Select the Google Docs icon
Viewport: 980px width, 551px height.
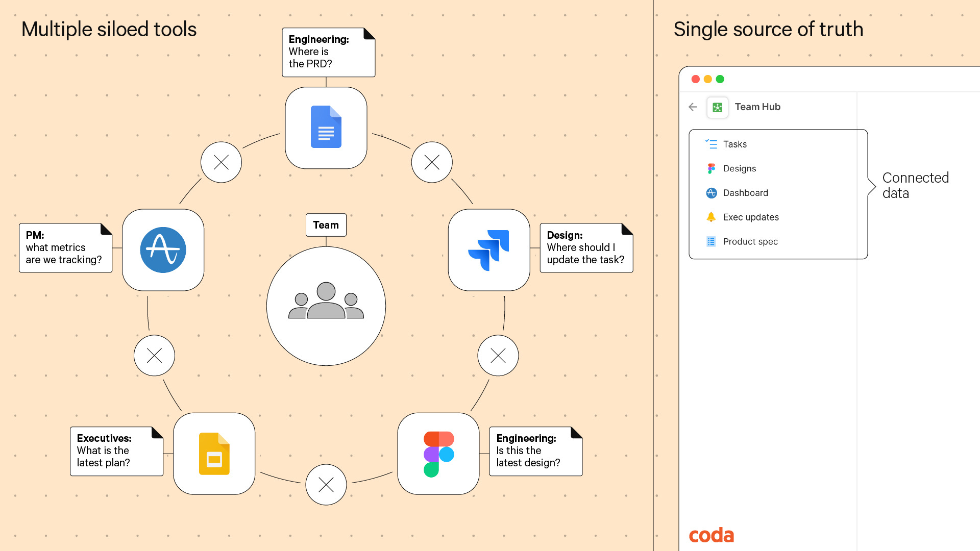pyautogui.click(x=326, y=127)
